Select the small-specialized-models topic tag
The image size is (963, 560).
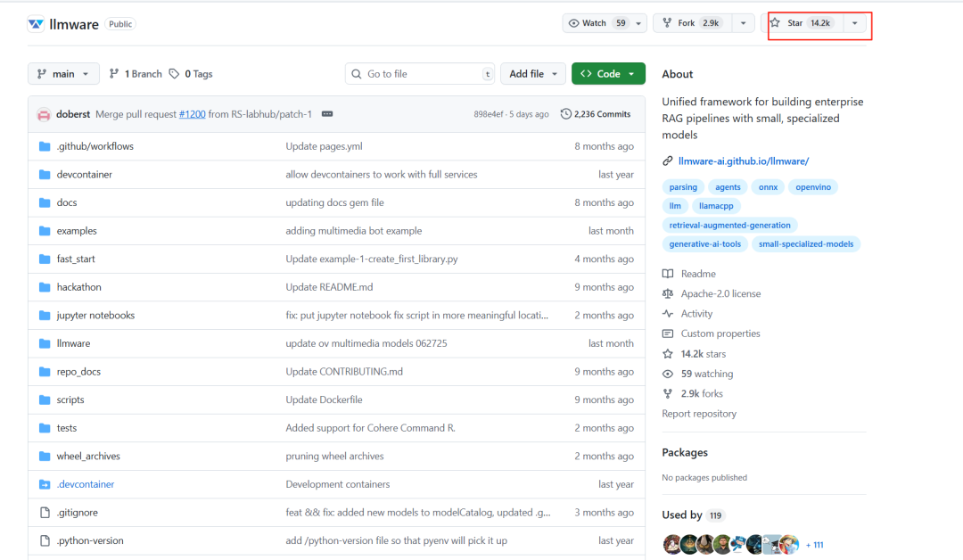(806, 244)
